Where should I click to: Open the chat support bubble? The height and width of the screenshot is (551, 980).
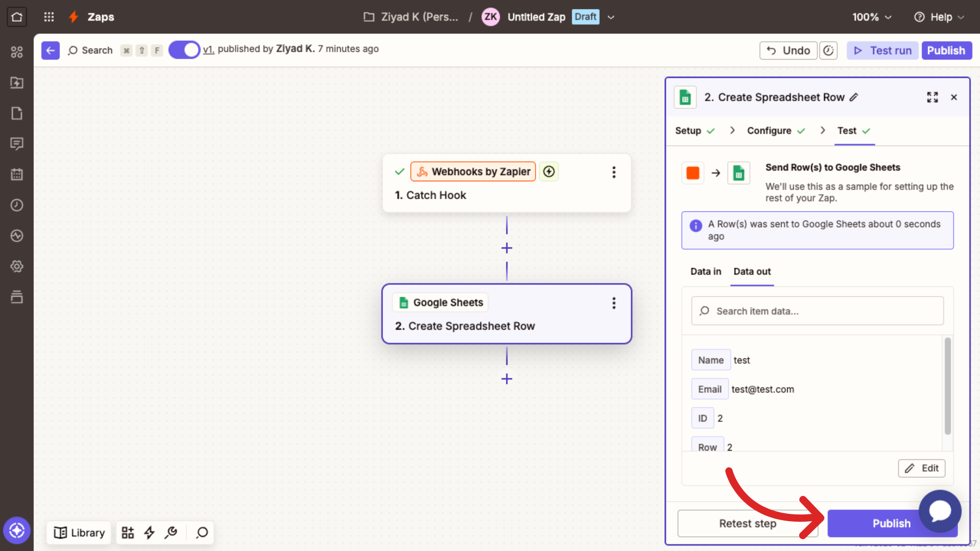coord(940,511)
